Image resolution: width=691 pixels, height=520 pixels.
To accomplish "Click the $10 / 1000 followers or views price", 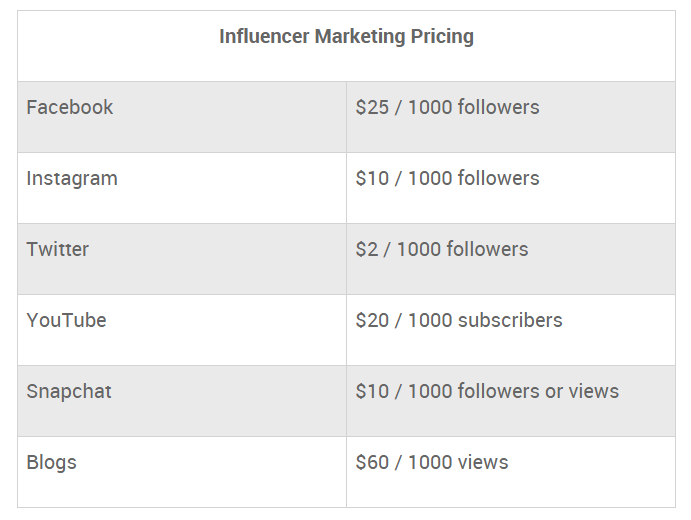I will (487, 391).
